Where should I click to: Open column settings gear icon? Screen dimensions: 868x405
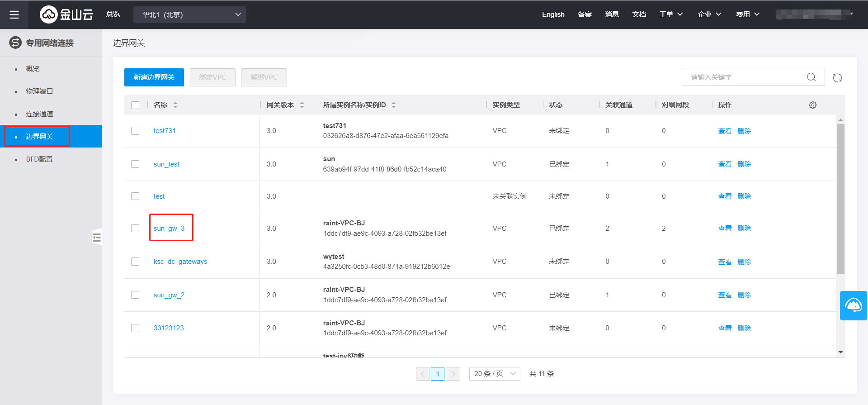point(812,105)
